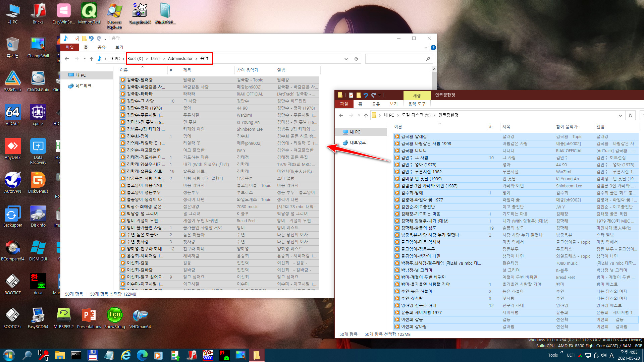Open the M-BRPE3.2 desktop icon
This screenshot has width=644, height=362.
63,318
